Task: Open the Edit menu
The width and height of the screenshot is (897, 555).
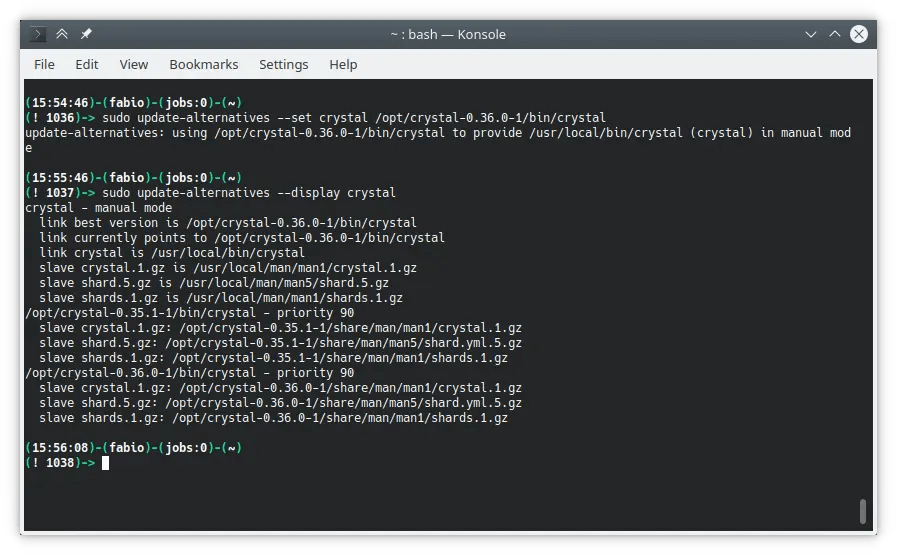Action: 86,65
